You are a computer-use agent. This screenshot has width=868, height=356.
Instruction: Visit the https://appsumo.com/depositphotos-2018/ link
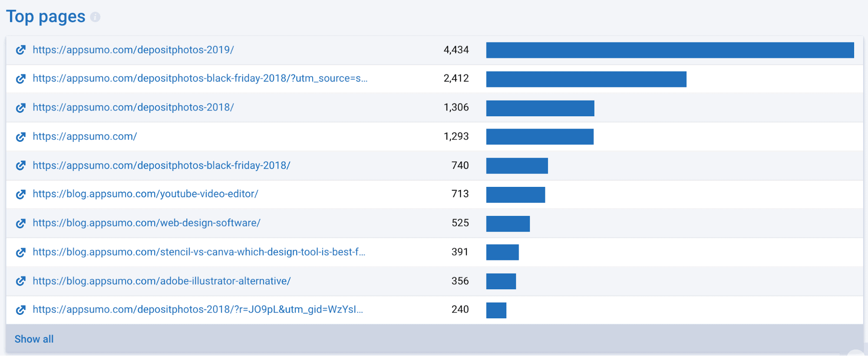coord(133,108)
